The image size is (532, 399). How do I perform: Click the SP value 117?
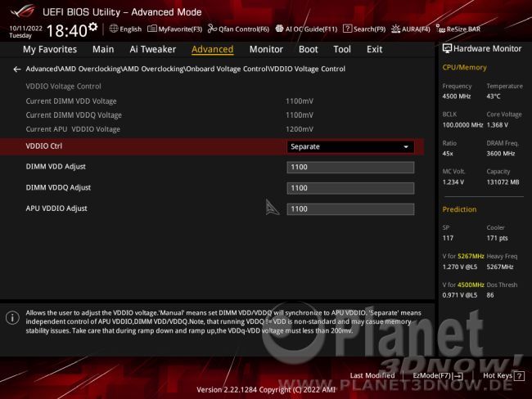[448, 238]
